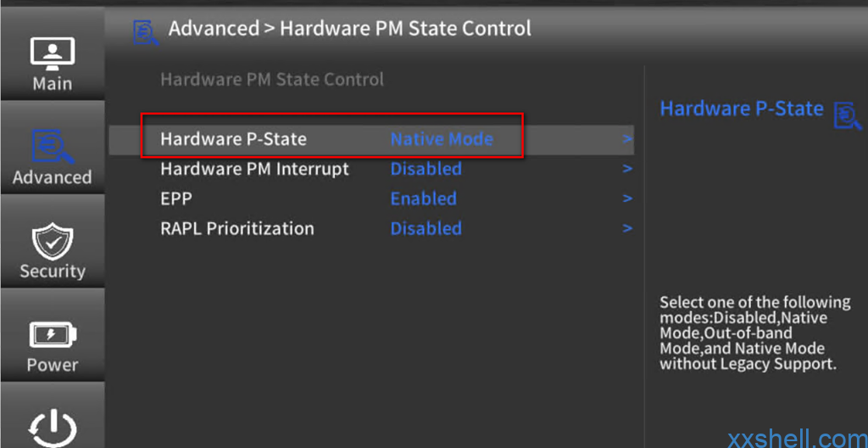
Task: Open the Main monitor icon
Action: coord(52,54)
